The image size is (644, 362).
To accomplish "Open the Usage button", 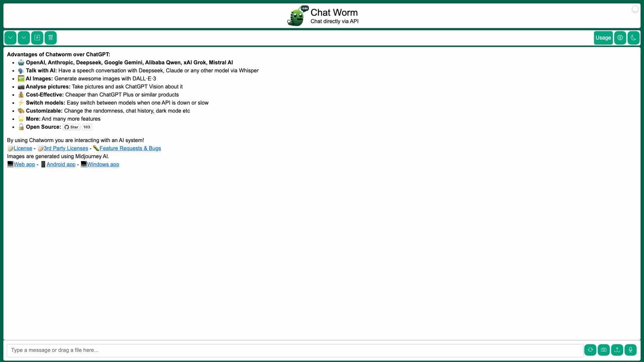I will 603,38.
